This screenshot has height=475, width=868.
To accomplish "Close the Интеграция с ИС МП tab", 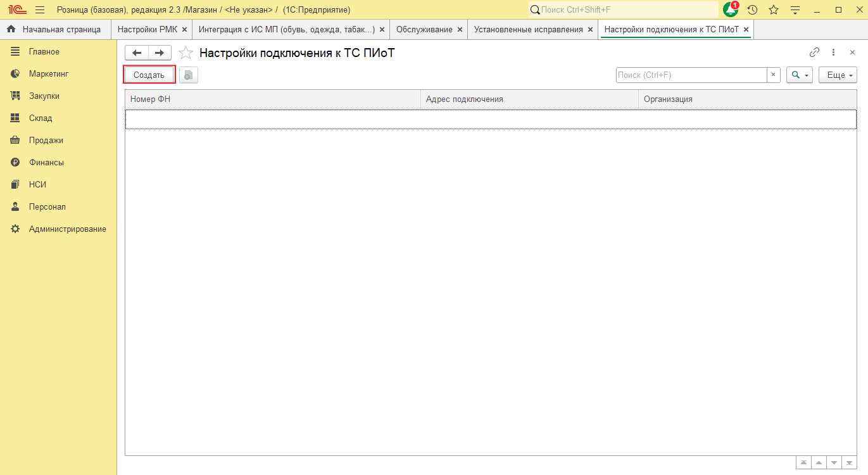I will pyautogui.click(x=382, y=29).
